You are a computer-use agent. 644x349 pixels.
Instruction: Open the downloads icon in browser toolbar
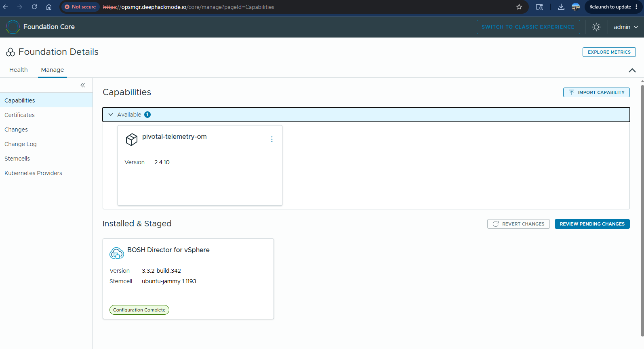pyautogui.click(x=561, y=7)
